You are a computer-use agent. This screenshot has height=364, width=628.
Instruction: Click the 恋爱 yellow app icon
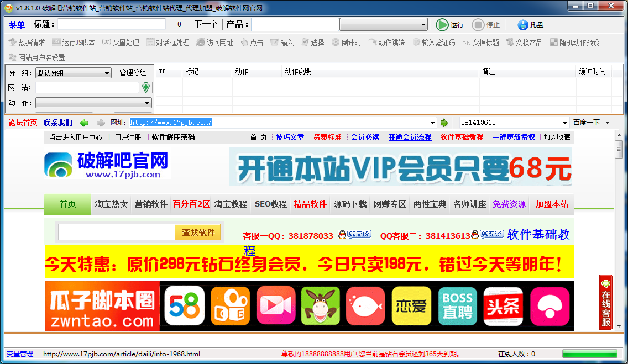[x=411, y=306]
